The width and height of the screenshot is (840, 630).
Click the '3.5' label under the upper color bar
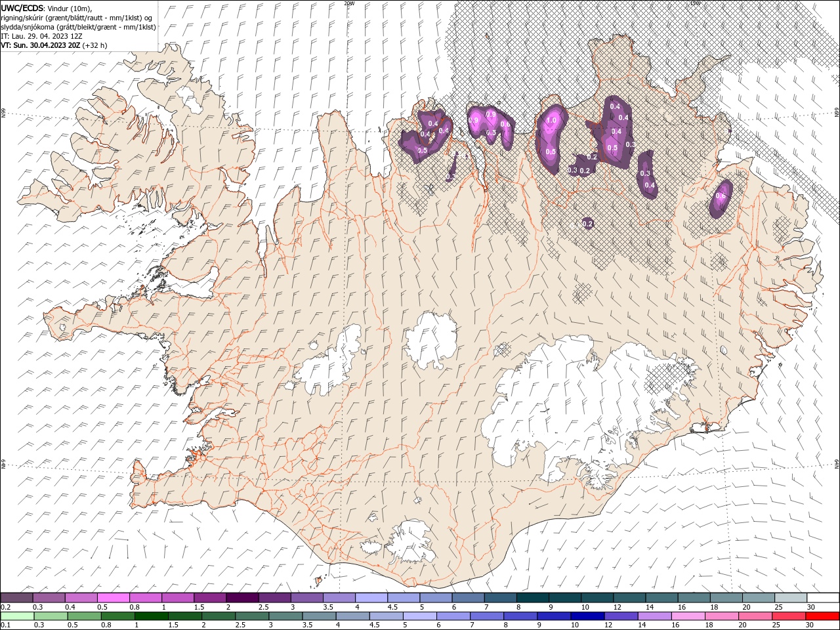(x=327, y=607)
